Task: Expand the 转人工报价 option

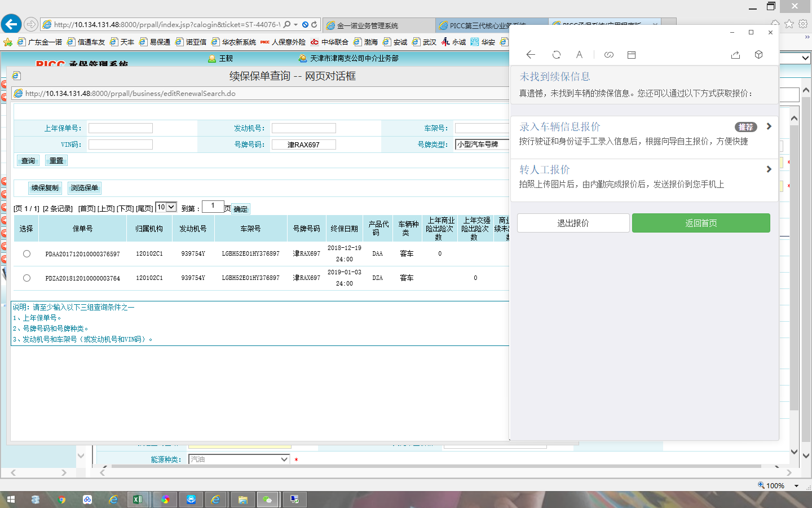Action: pyautogui.click(x=769, y=169)
